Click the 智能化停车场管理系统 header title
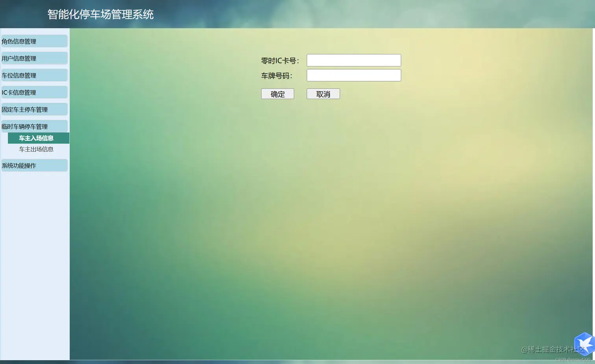The image size is (595, 364). pos(100,15)
